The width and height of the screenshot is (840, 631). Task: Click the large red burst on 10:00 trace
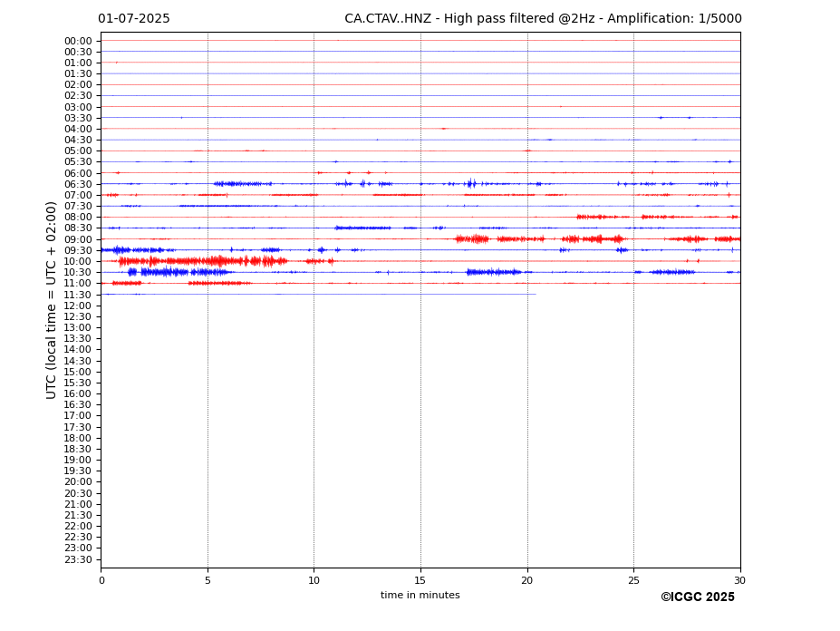click(x=204, y=261)
